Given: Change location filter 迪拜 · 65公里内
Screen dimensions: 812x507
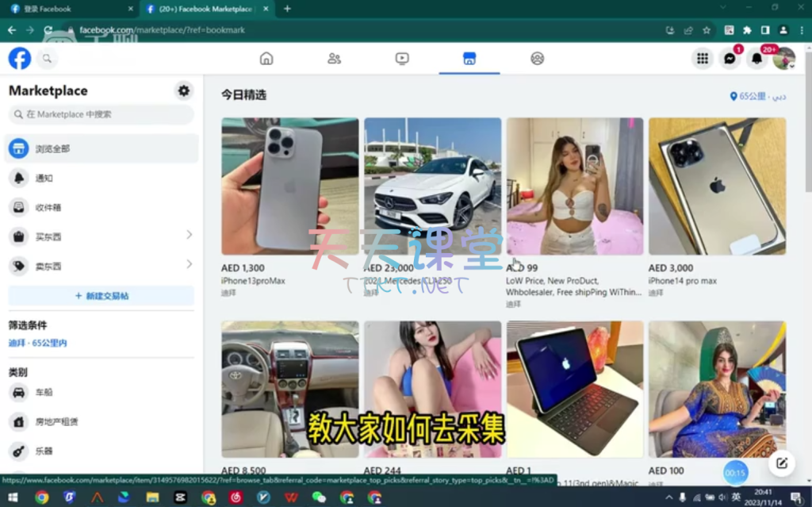Looking at the screenshot, I should 38,343.
